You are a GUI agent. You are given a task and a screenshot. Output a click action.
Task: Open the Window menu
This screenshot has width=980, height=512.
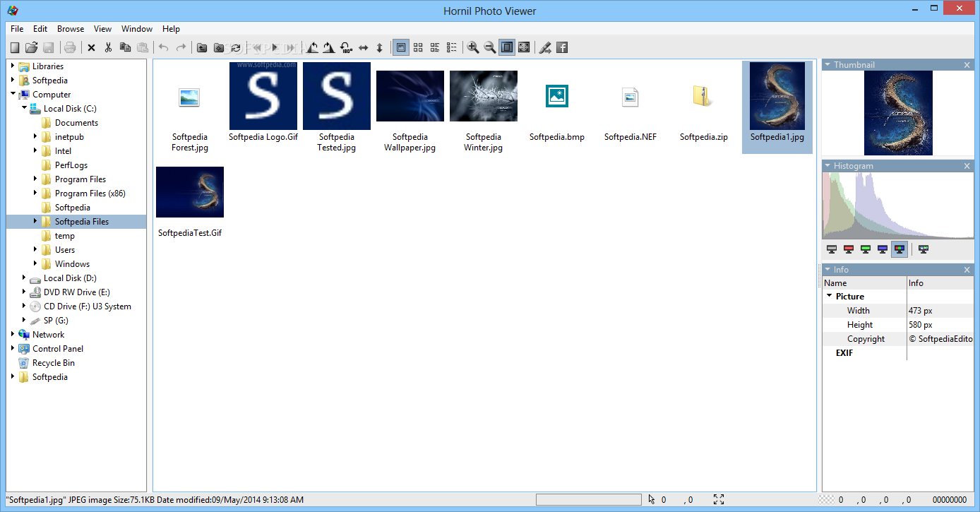pyautogui.click(x=137, y=29)
